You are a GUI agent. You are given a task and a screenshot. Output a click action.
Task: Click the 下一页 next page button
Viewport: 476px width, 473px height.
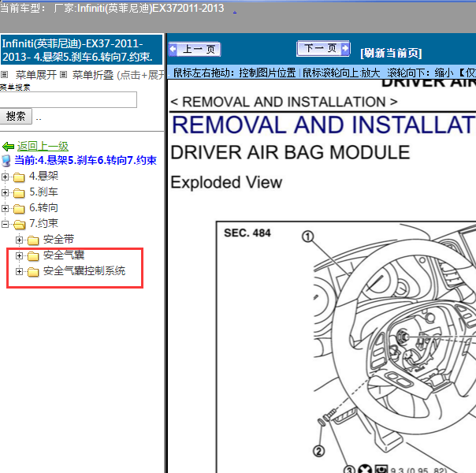click(x=323, y=48)
